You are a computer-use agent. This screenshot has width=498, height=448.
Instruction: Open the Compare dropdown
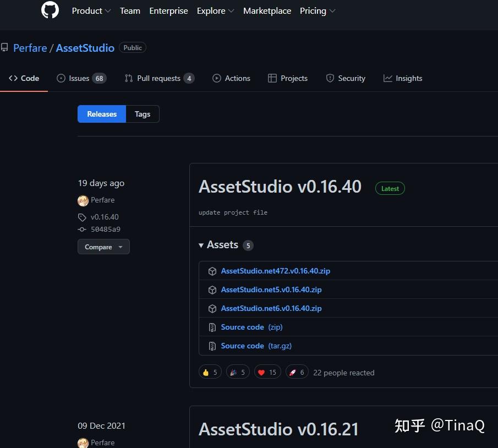(x=103, y=247)
